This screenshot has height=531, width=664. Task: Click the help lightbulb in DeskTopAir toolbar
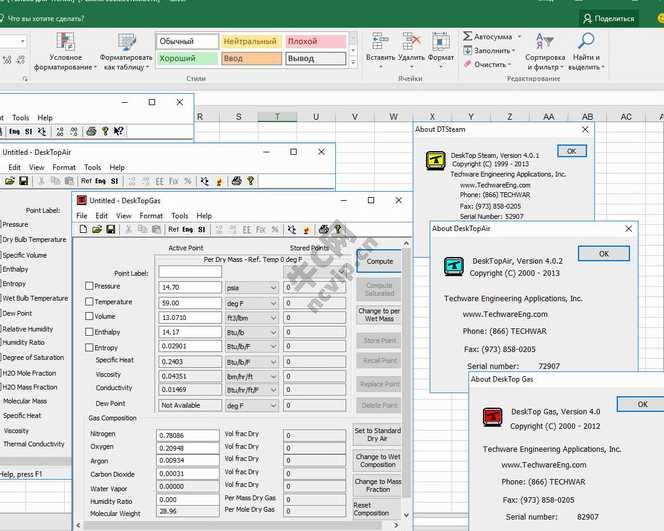tap(251, 181)
